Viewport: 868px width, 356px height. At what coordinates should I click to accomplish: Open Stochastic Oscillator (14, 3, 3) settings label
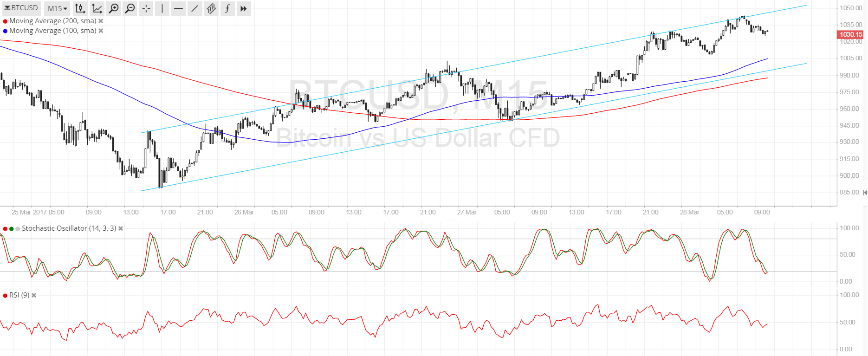(69, 228)
